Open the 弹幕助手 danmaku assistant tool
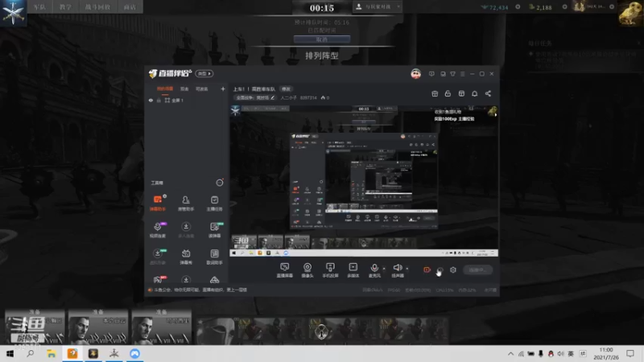 pos(158,203)
